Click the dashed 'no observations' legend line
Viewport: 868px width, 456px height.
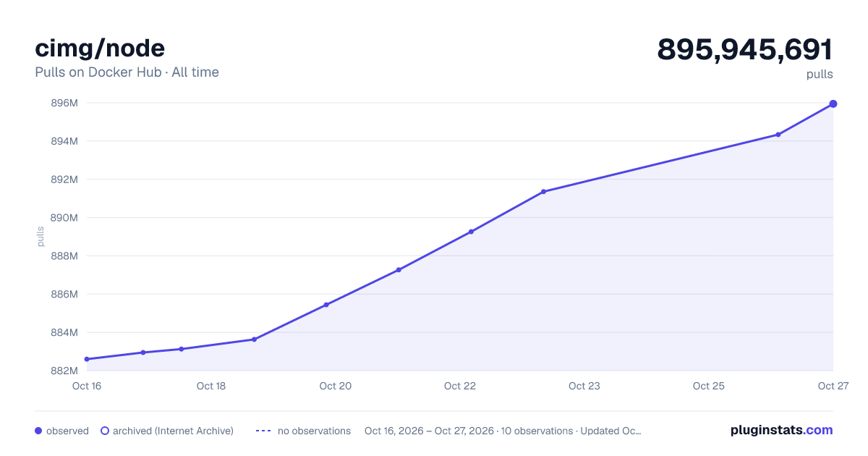click(263, 431)
